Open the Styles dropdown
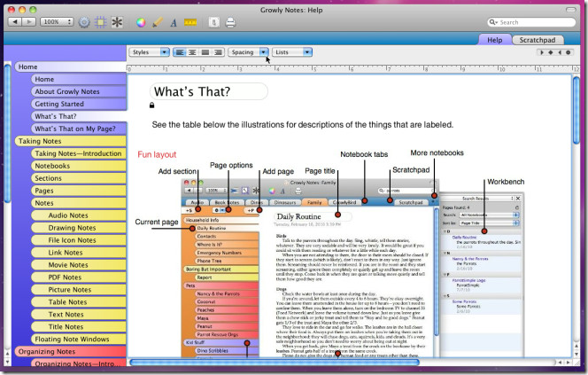 150,52
